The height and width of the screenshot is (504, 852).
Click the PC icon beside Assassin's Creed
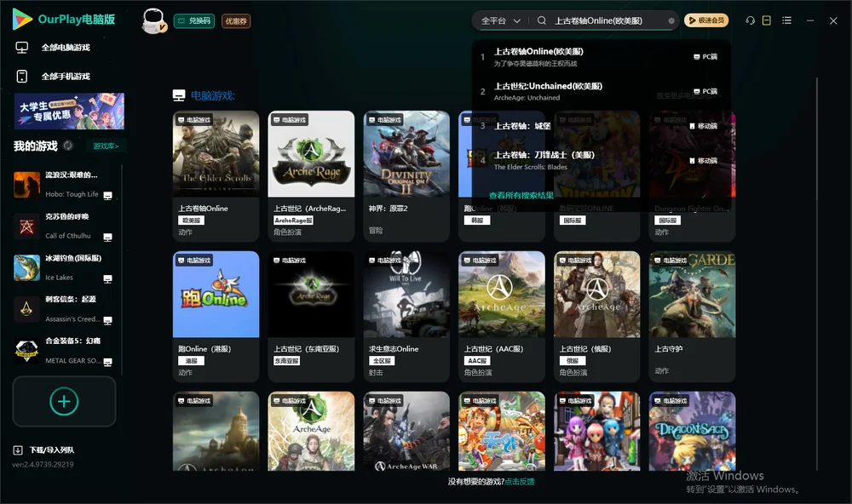(x=107, y=320)
